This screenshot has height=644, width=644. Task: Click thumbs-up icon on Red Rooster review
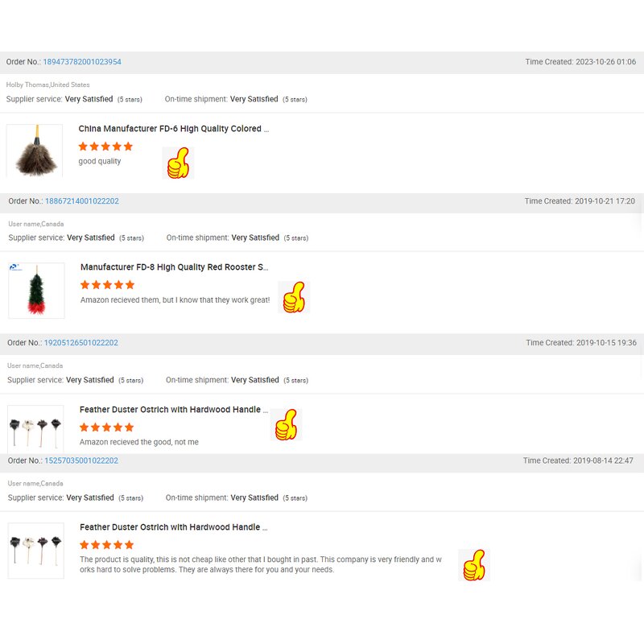click(x=294, y=297)
